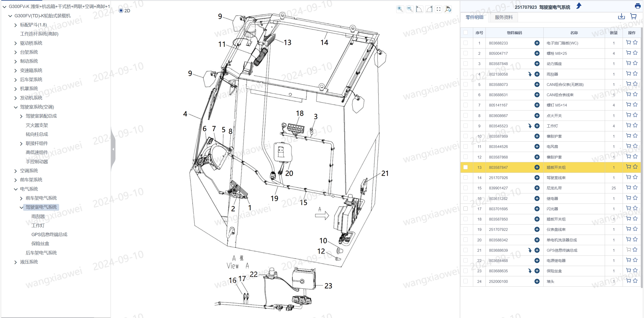644x318 pixels.
Task: Click the zoom out magnifier icon
Action: 410,9
